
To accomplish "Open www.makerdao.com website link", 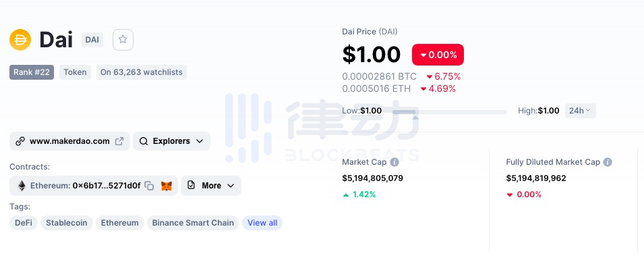I will 69,141.
